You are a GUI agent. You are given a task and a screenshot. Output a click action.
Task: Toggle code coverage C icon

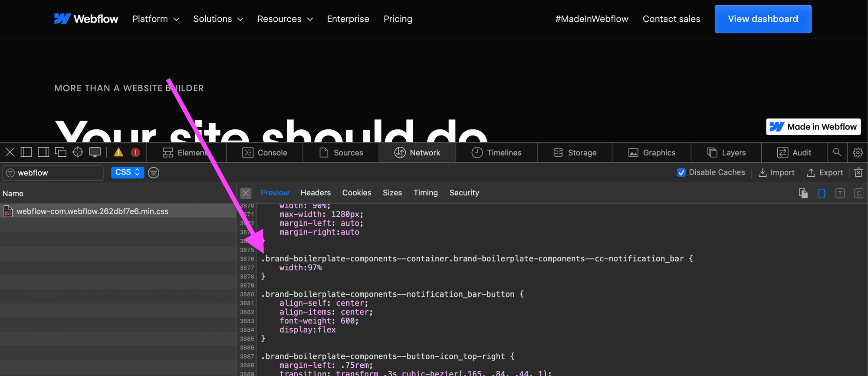(x=858, y=193)
